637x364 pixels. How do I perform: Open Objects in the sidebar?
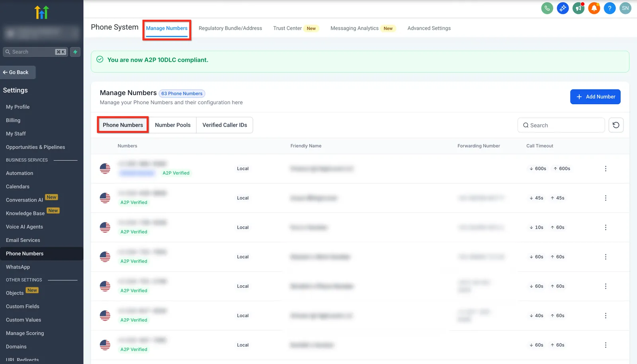point(15,293)
